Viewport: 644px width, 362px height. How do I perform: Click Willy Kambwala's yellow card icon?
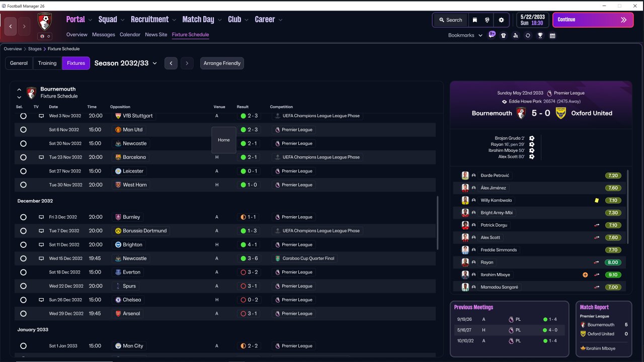[597, 200]
